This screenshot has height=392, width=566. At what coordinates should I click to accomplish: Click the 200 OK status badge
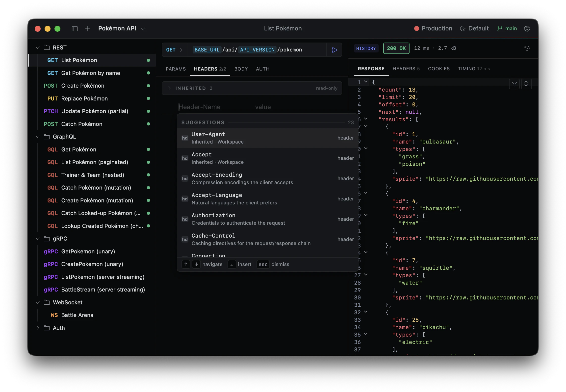coord(396,48)
